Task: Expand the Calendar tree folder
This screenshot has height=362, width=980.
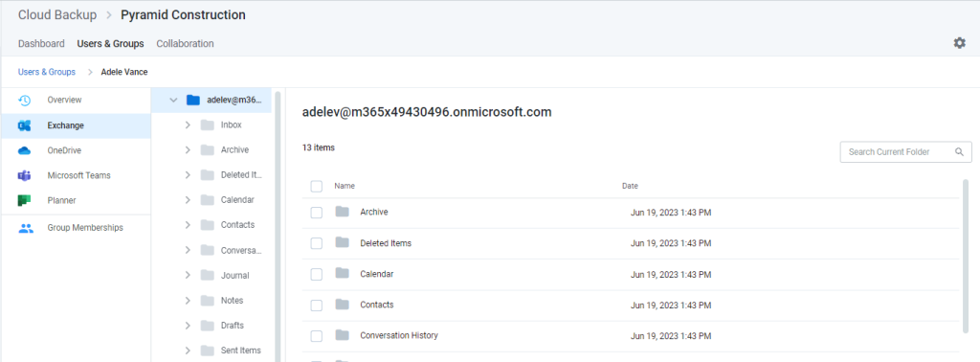Action: [x=188, y=200]
